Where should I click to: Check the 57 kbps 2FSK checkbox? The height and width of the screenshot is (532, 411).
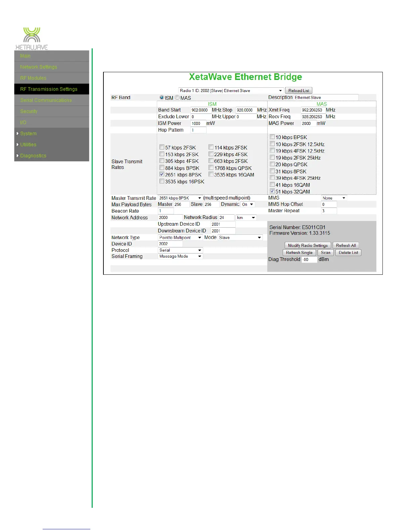click(162, 147)
